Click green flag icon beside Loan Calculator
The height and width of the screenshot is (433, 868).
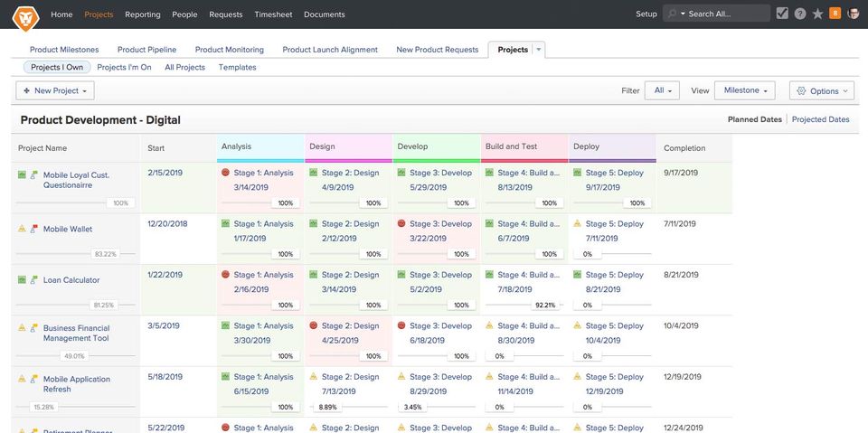34,279
